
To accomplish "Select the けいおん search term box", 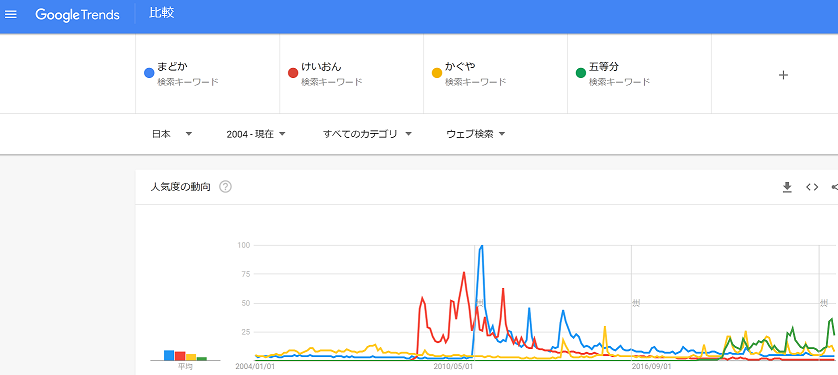I will (351, 74).
